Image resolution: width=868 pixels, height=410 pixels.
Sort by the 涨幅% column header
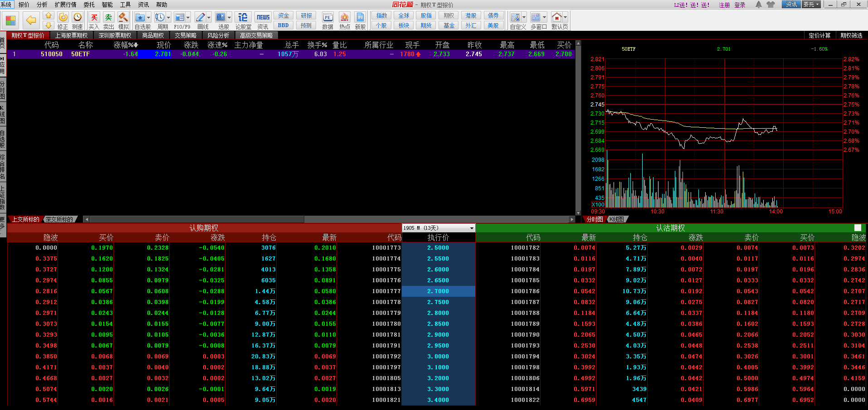126,45
